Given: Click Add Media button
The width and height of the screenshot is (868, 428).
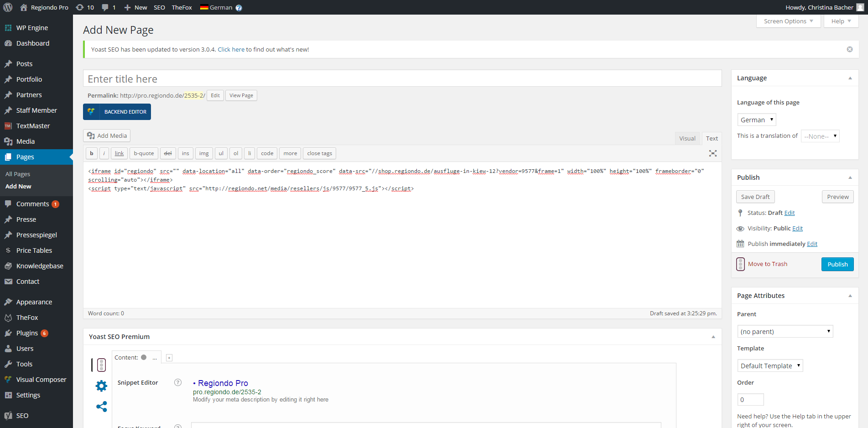Looking at the screenshot, I should point(107,136).
